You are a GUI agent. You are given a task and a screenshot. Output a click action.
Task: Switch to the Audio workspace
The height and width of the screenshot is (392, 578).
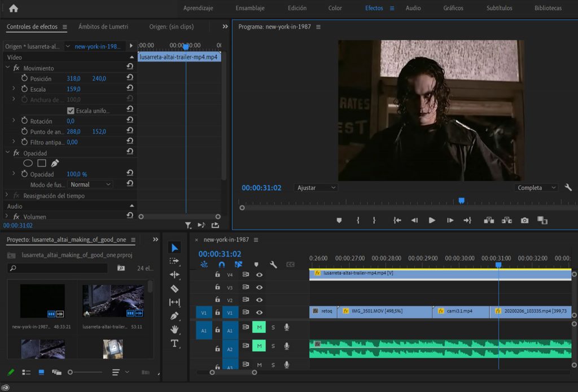click(x=413, y=8)
